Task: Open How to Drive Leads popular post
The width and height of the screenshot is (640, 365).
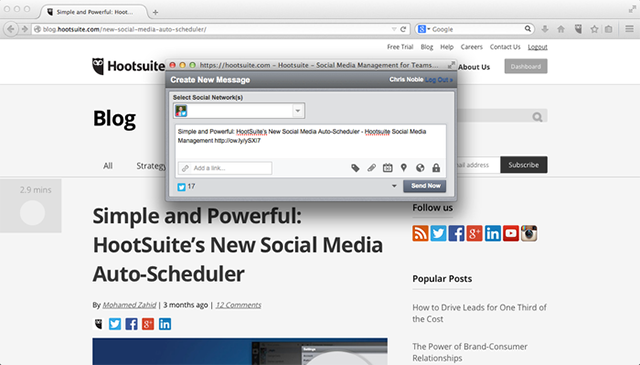Action: (479, 313)
